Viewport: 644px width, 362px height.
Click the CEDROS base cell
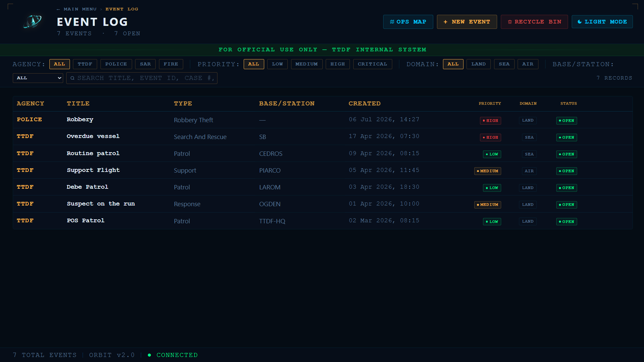point(271,154)
